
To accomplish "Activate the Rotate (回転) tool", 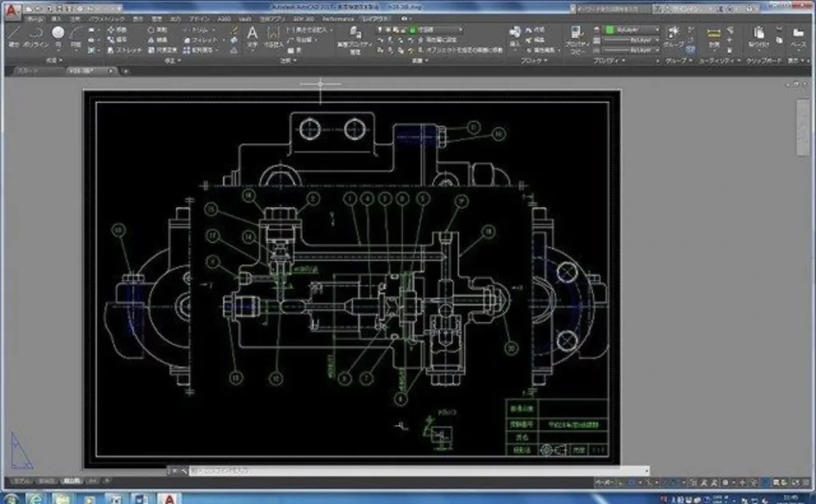I will coord(158,29).
